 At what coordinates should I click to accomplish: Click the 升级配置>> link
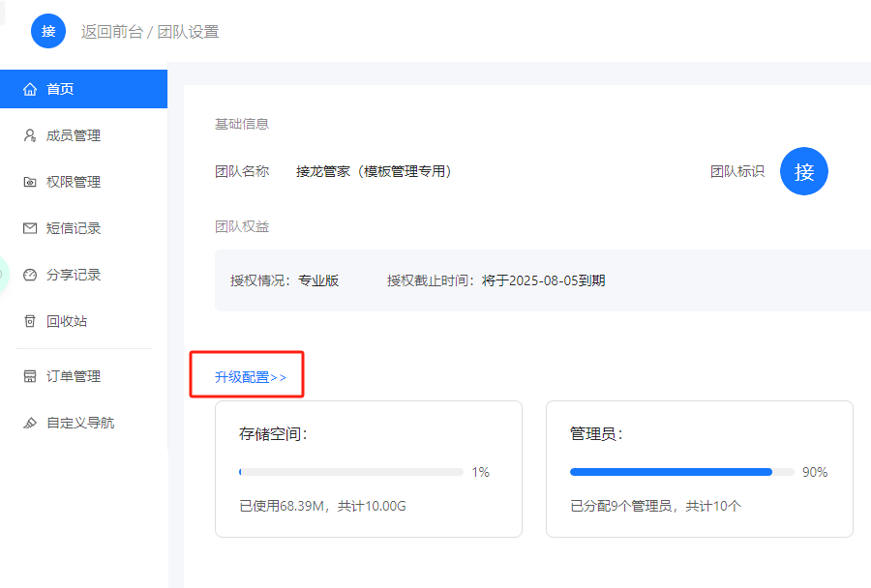tap(251, 377)
